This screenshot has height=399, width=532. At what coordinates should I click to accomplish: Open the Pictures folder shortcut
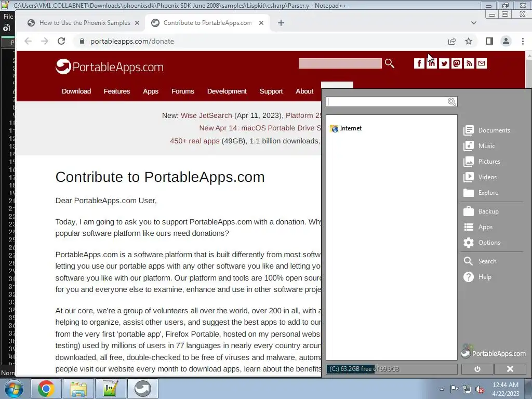click(482, 162)
